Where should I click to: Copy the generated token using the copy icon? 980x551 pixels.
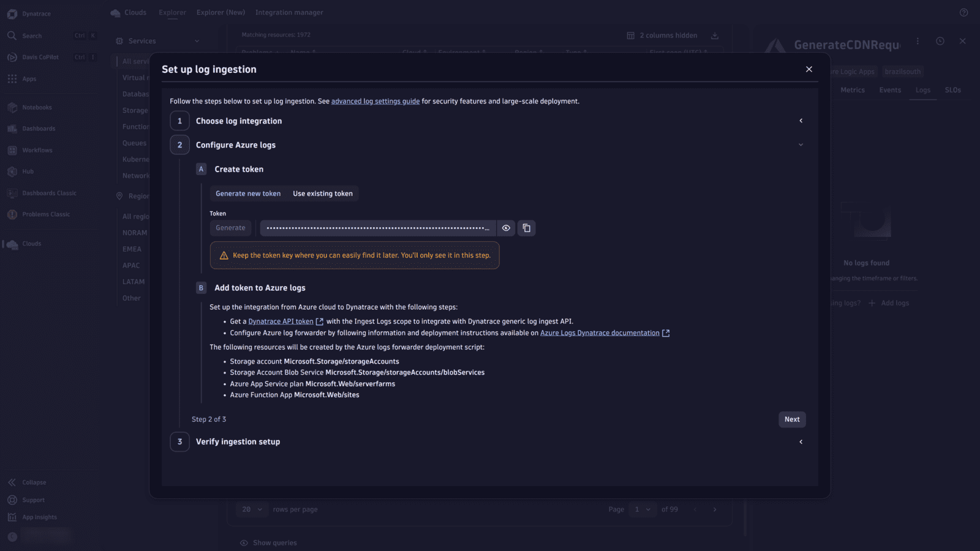526,228
